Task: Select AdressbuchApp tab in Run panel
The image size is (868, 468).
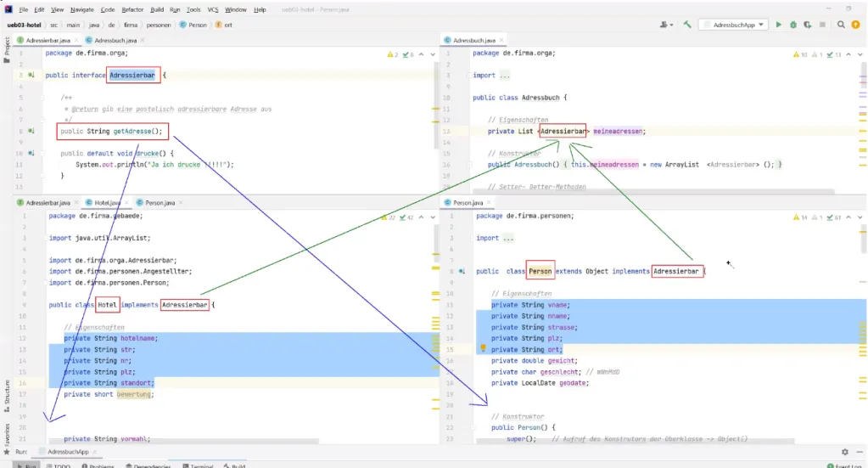Action: point(68,452)
